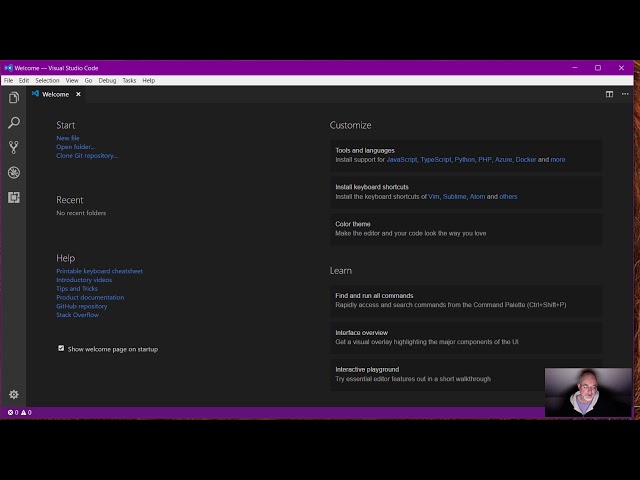Screen dimensions: 640x480
Task: Install TypeScript language support
Action: tap(436, 160)
